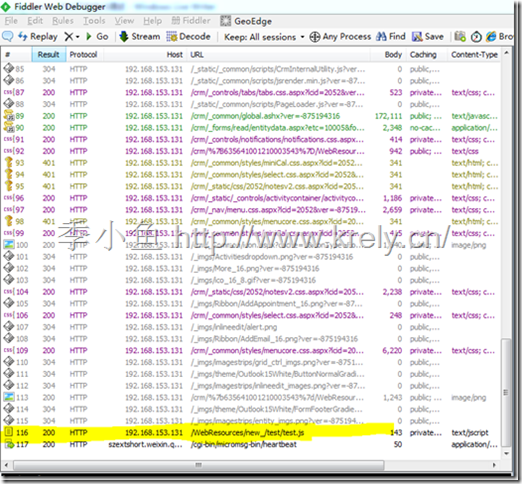This screenshot has width=522, height=484.
Task: Select the global.ashx URL in session 89
Action: 265,116
